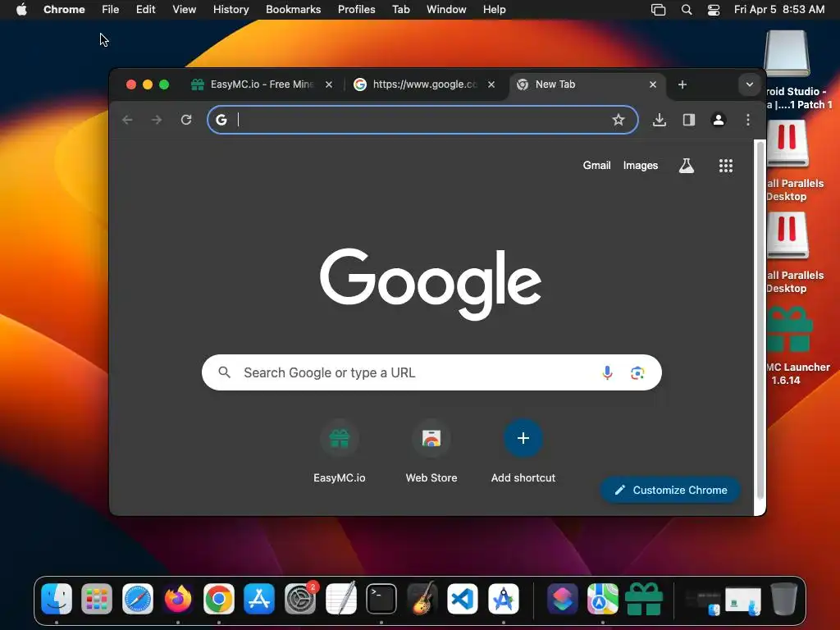Image resolution: width=840 pixels, height=630 pixels.
Task: Open the View menu
Action: click(x=184, y=10)
